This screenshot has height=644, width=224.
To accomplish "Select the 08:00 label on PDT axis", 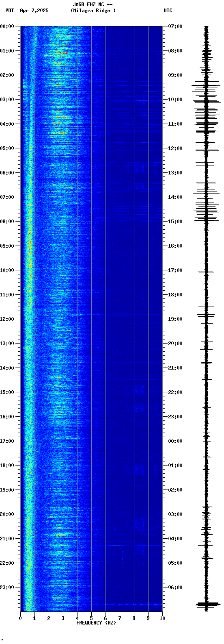I will (7, 222).
